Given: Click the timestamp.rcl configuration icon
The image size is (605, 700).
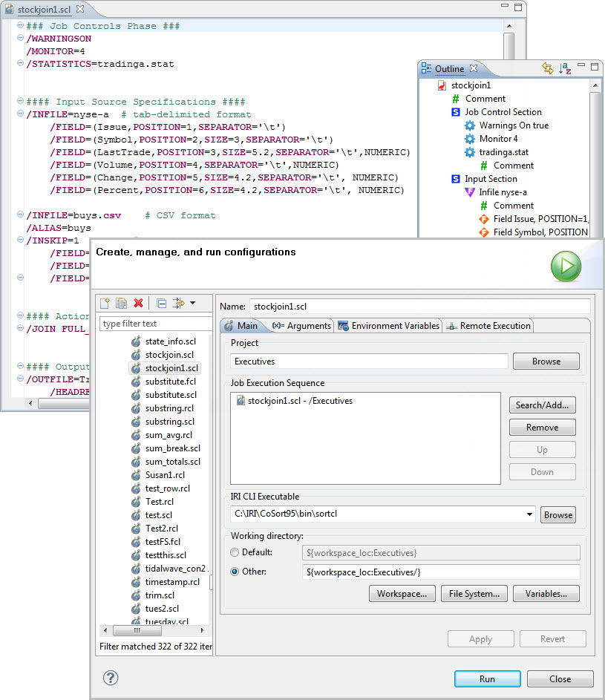Looking at the screenshot, I should [136, 582].
